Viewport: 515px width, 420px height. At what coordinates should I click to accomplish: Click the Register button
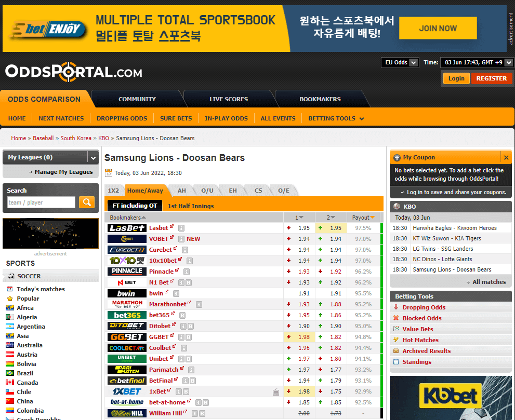tap(492, 78)
